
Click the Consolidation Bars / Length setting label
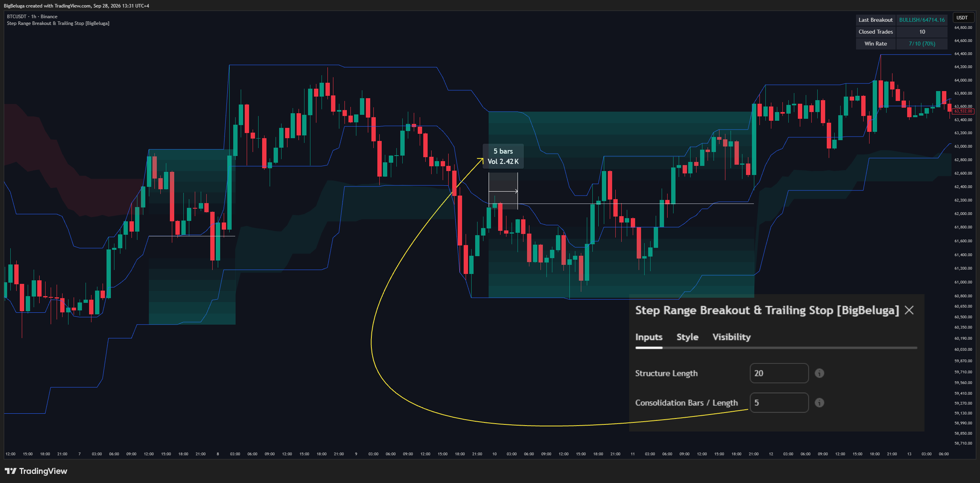pos(687,403)
